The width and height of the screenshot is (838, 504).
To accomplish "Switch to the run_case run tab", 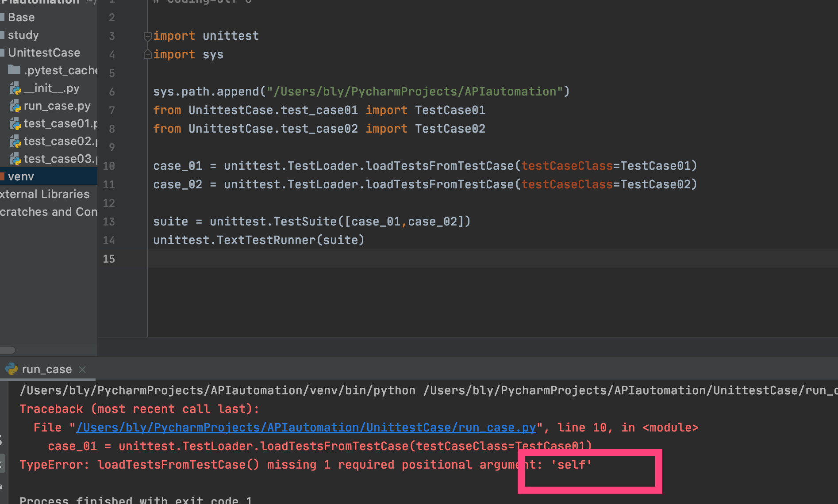I will click(47, 369).
